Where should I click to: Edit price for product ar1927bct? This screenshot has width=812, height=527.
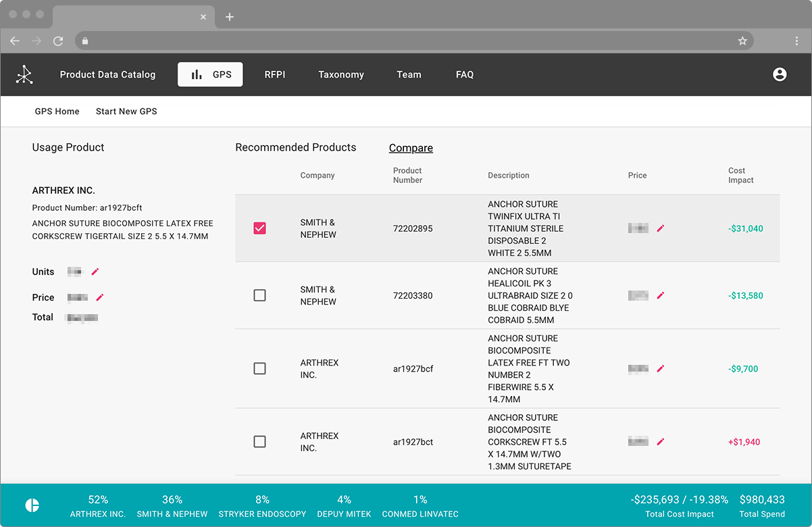(661, 442)
